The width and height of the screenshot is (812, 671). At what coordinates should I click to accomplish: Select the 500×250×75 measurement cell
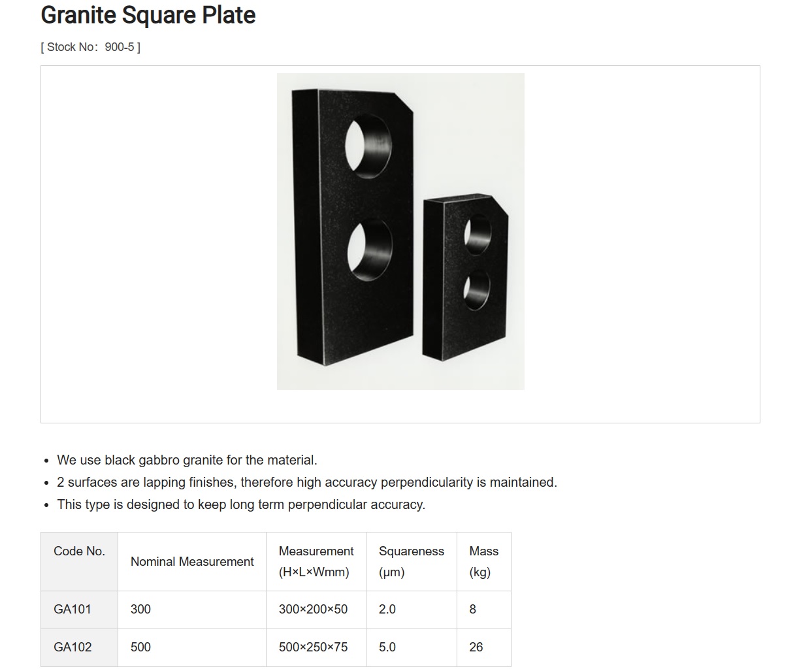[316, 647]
